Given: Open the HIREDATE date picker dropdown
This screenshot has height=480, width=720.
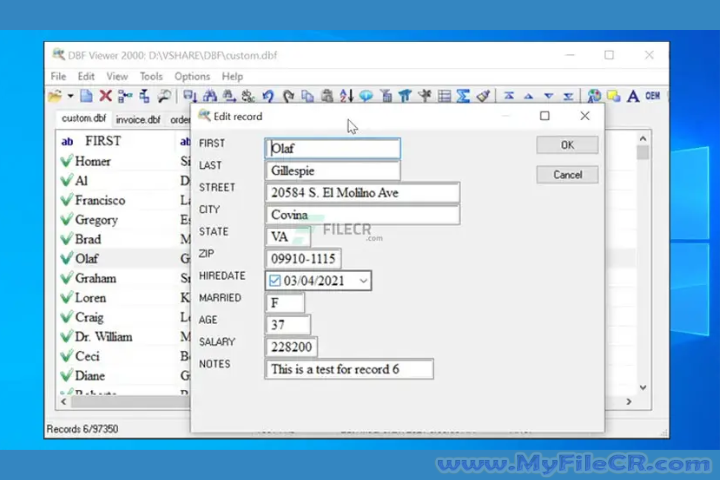Looking at the screenshot, I should [x=363, y=281].
